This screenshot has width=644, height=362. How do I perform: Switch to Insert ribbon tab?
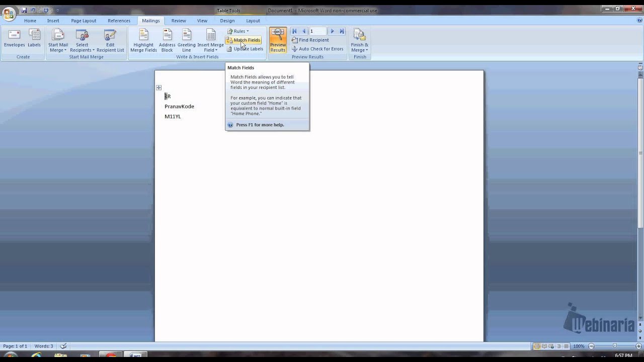point(53,21)
